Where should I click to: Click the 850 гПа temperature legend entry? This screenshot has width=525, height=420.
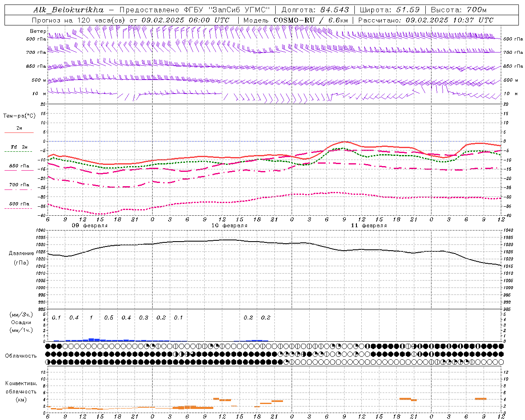click(x=19, y=166)
